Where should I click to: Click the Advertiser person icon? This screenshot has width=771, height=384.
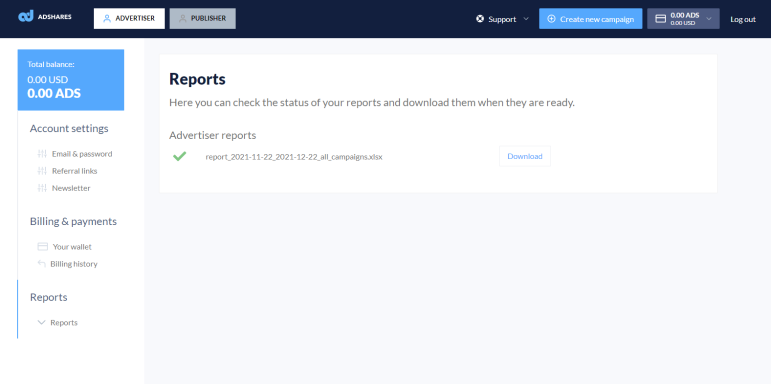107,19
